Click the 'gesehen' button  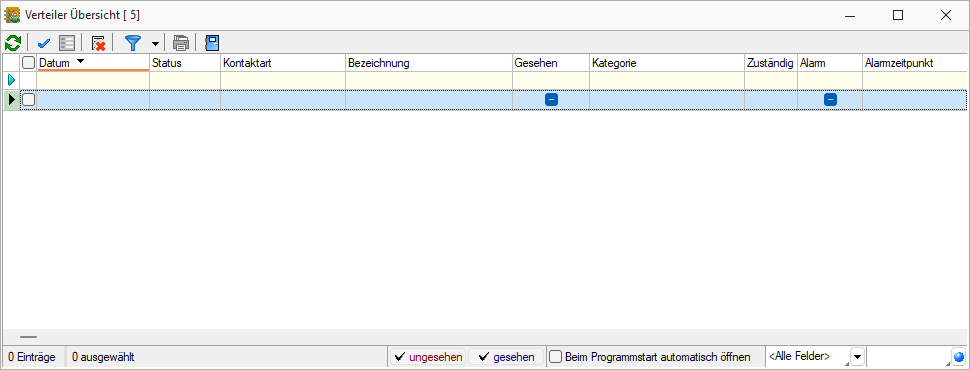pyautogui.click(x=506, y=357)
